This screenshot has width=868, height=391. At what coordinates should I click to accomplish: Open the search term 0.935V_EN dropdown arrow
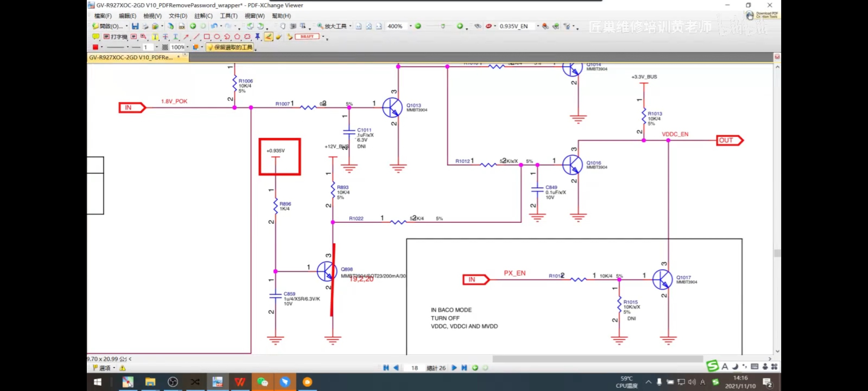538,26
